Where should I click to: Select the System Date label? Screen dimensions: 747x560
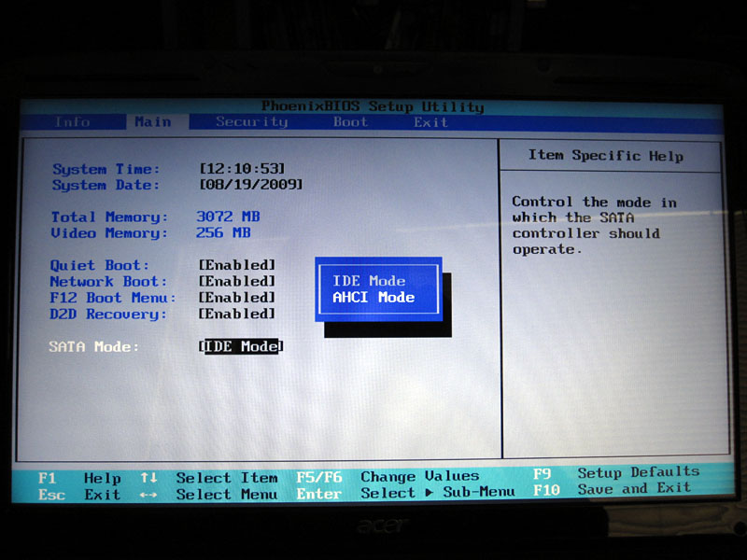tap(106, 185)
